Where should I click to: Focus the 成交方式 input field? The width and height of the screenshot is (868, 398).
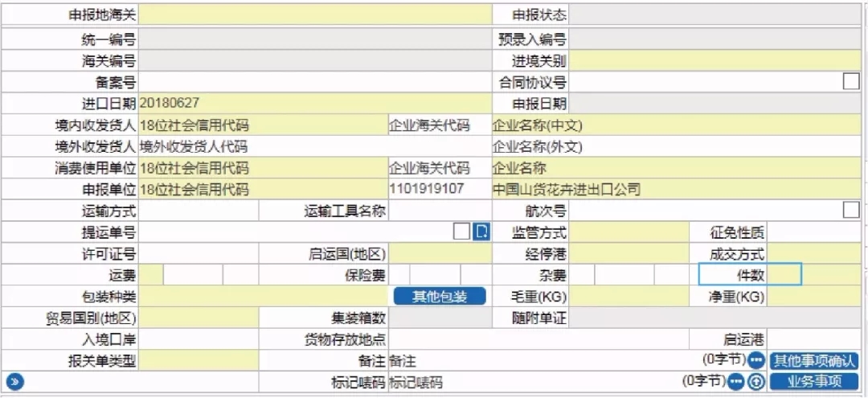click(x=814, y=253)
